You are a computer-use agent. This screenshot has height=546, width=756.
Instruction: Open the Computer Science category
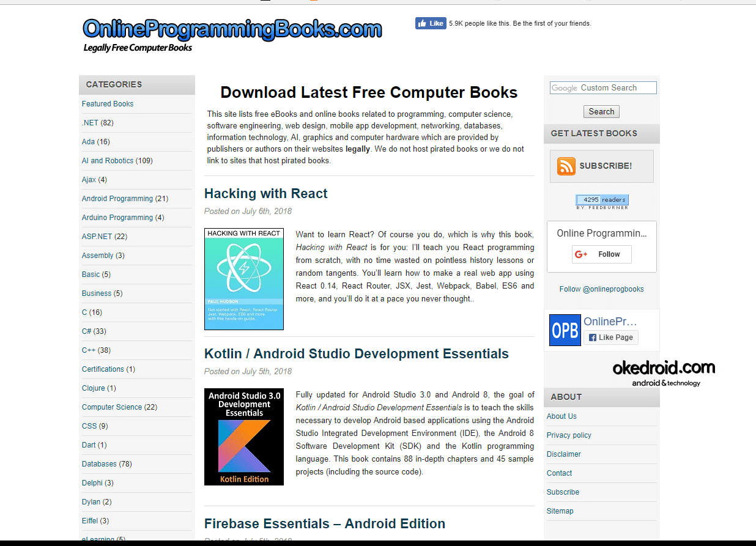[x=112, y=407]
